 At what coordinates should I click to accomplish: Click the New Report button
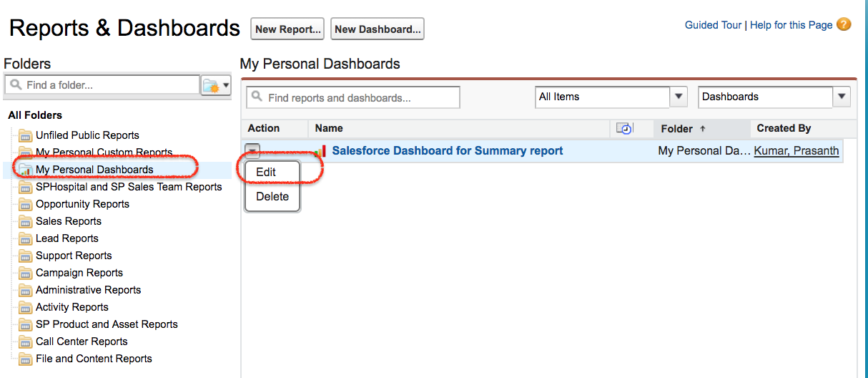point(287,29)
